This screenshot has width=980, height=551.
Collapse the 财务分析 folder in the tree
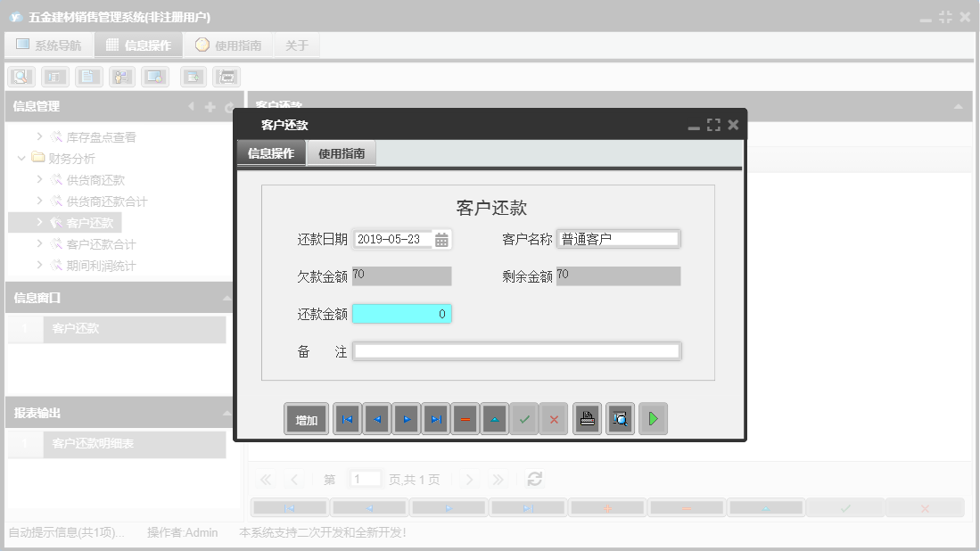click(21, 156)
